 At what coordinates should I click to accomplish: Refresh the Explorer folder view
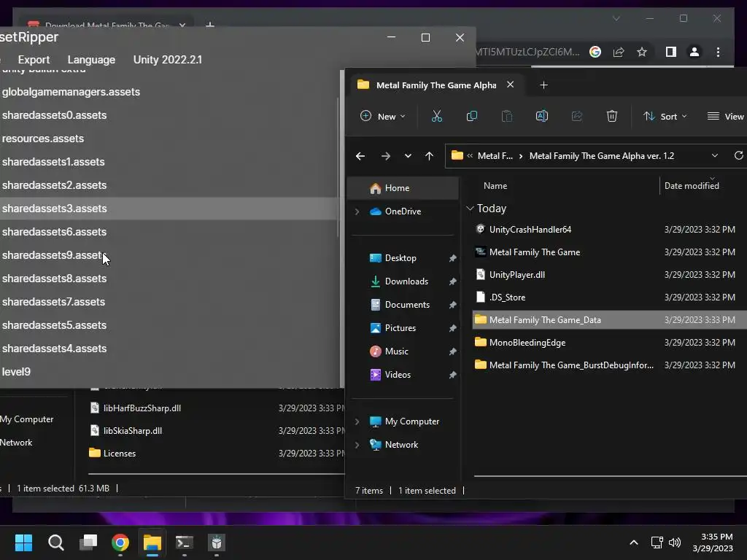[x=738, y=155]
